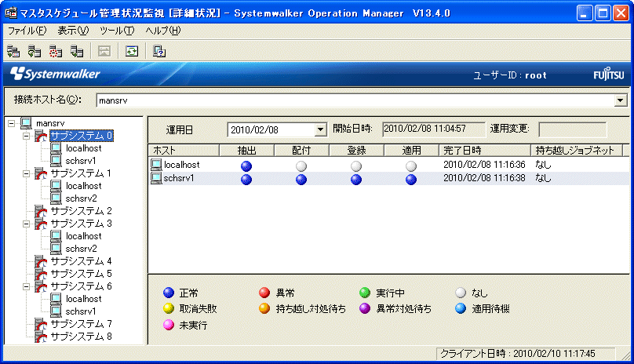Click the green 実行中 legend ball
The image size is (634, 364).
pos(365,293)
